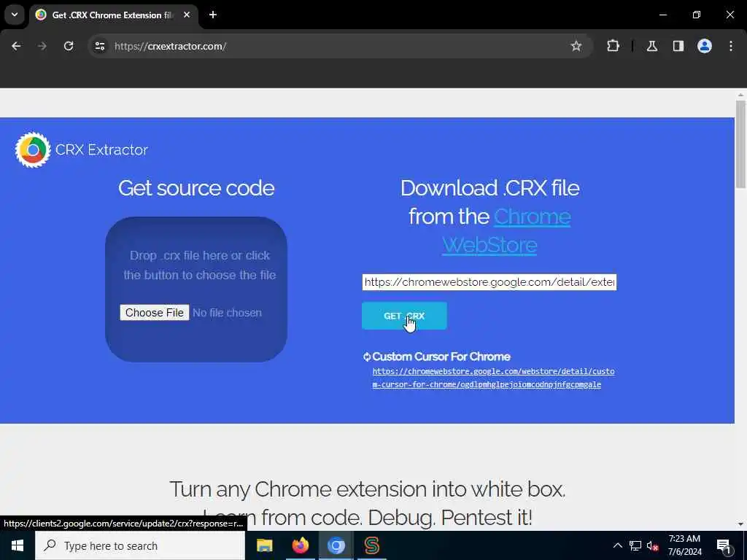
Task: Click the muted volume icon in tray
Action: (652, 546)
